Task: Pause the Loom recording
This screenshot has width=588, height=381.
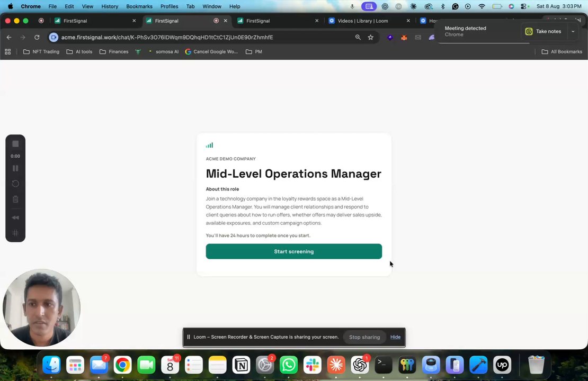Action: pos(15,168)
